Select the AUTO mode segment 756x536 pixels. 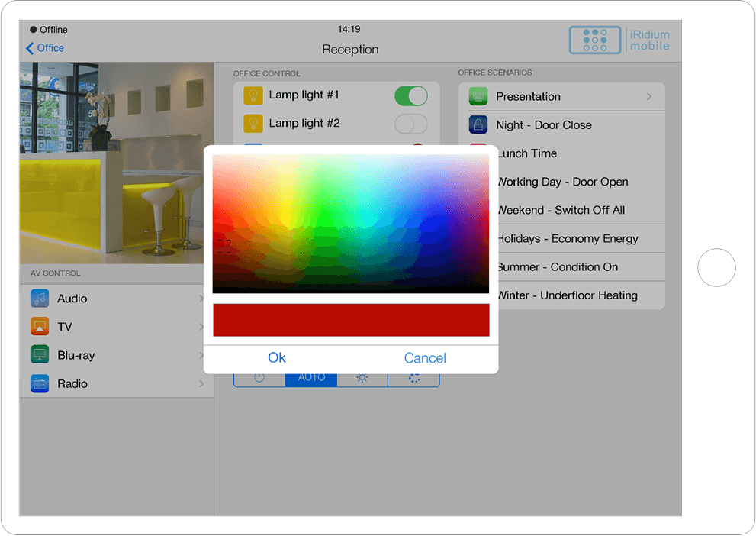(311, 378)
